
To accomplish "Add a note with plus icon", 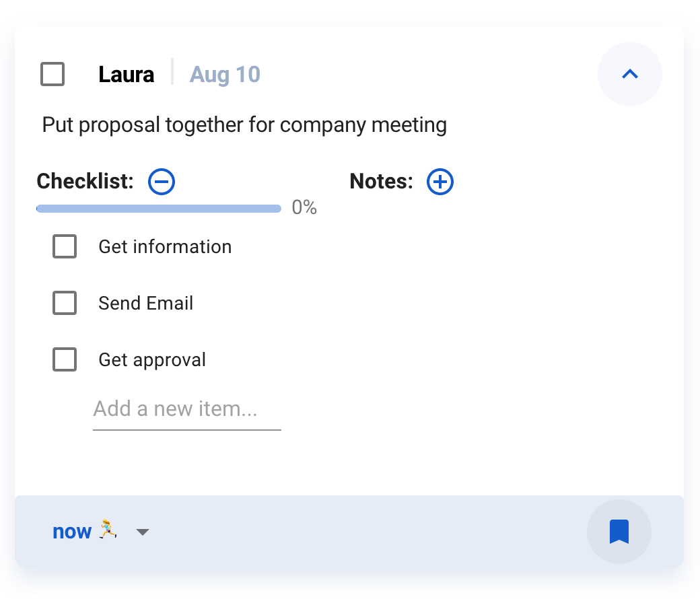I will click(440, 182).
